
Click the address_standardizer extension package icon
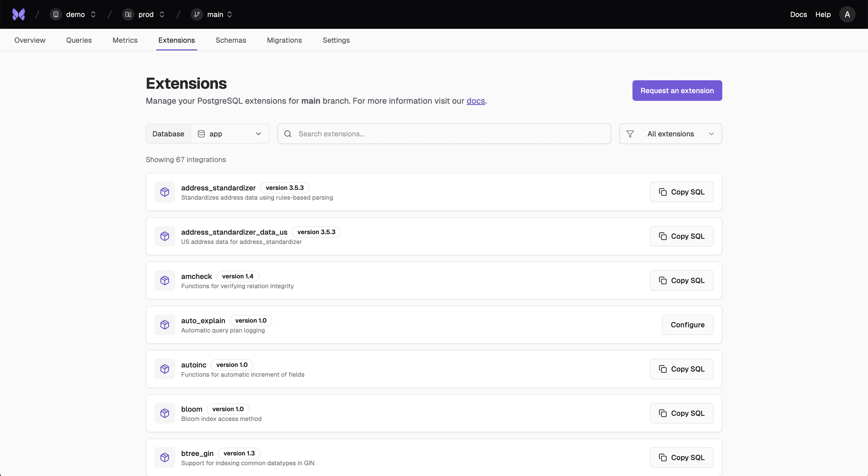(165, 192)
